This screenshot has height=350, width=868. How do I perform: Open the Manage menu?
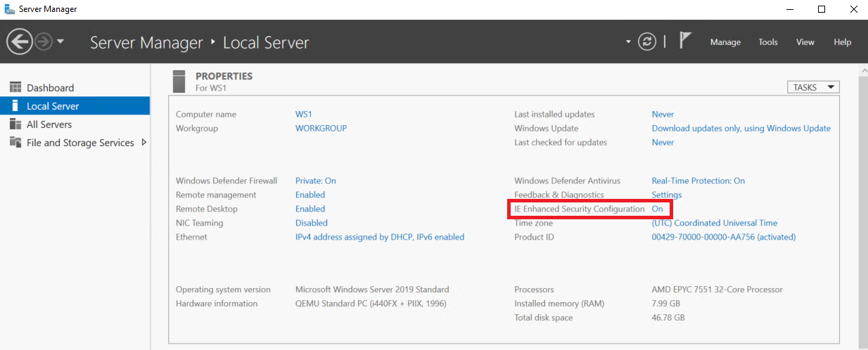pyautogui.click(x=725, y=42)
